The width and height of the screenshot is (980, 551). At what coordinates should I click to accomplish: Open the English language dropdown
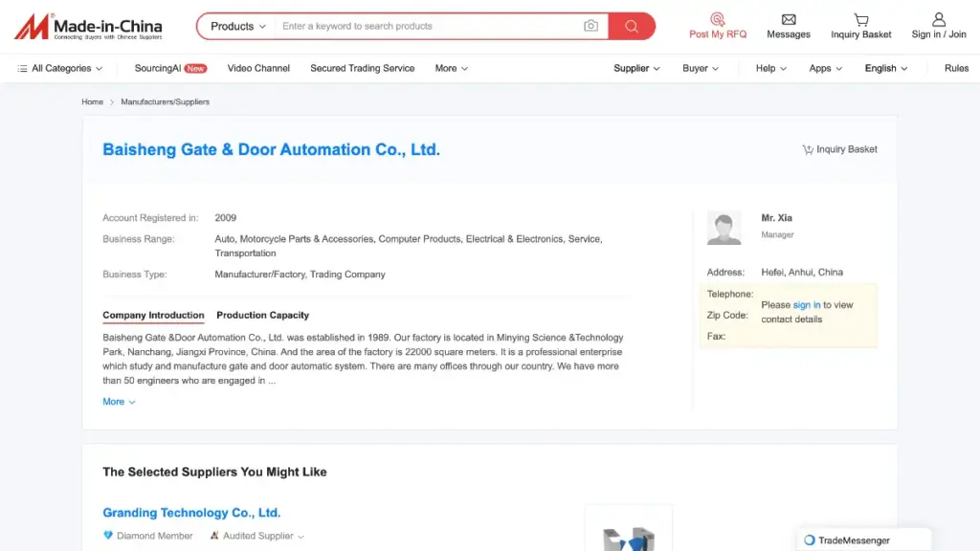coord(885,68)
